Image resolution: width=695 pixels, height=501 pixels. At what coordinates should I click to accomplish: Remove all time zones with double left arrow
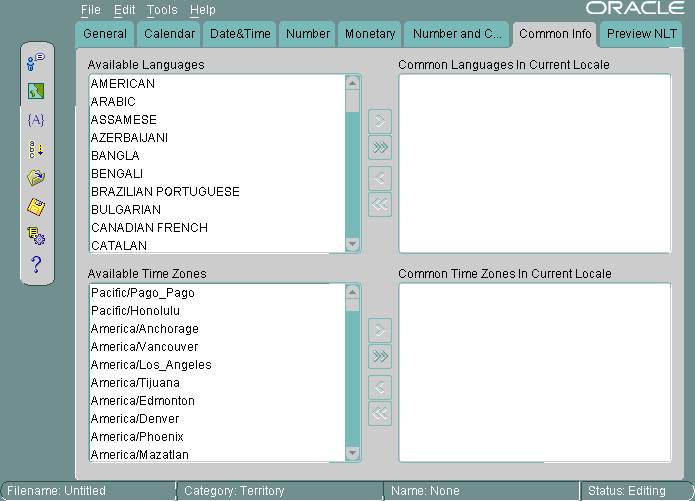point(380,413)
